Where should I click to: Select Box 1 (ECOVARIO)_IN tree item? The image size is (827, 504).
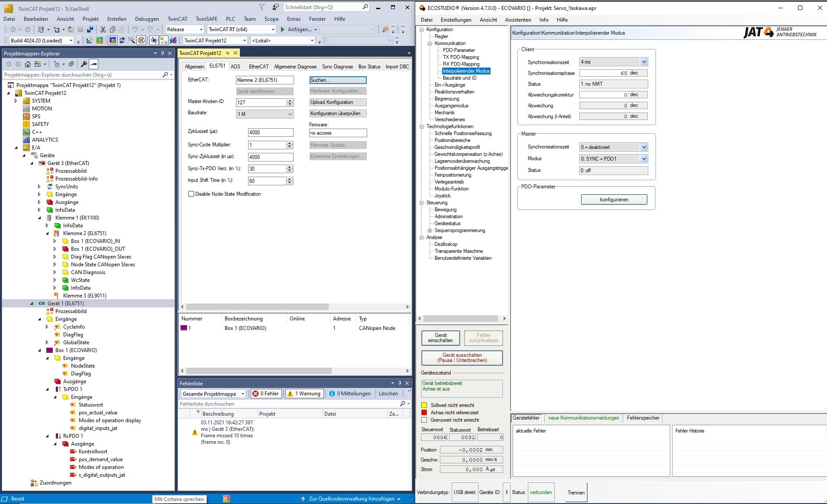coord(95,241)
